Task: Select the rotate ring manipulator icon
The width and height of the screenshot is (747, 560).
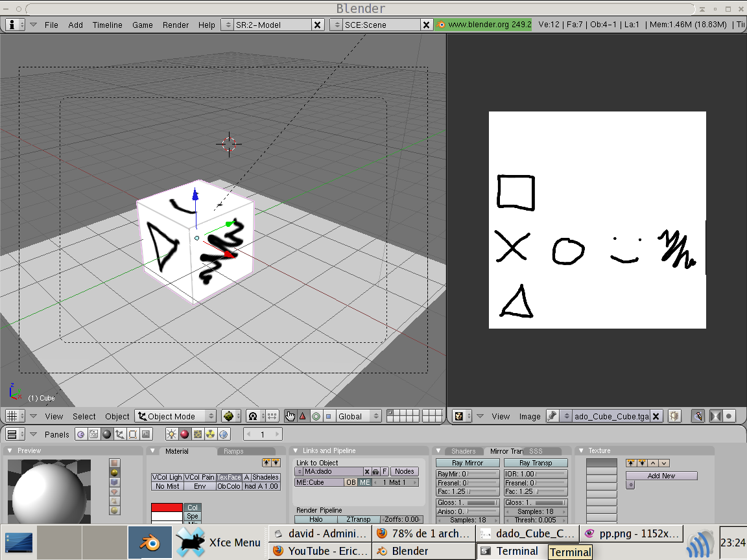Action: [315, 416]
